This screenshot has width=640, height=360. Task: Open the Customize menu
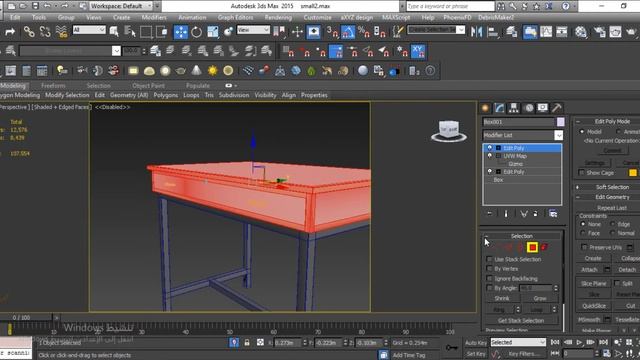[317, 18]
